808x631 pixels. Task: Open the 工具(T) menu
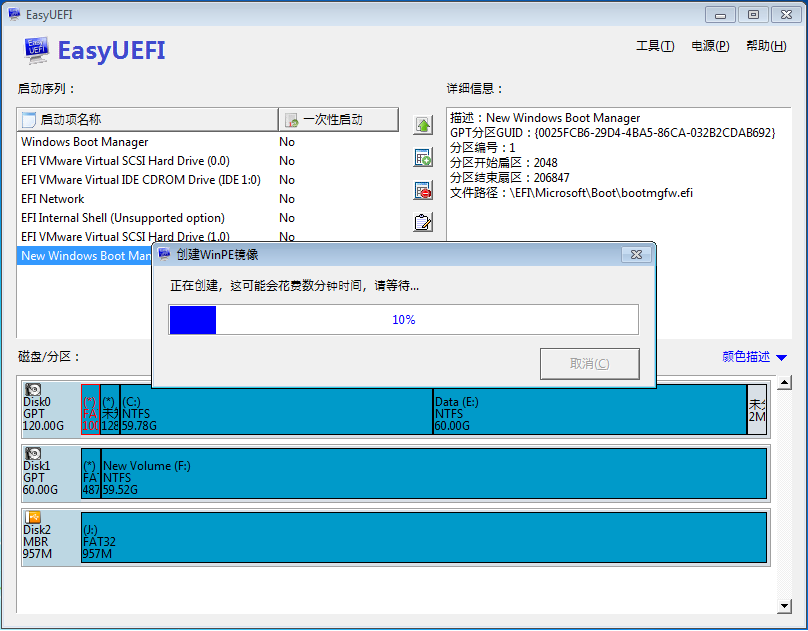(x=655, y=46)
